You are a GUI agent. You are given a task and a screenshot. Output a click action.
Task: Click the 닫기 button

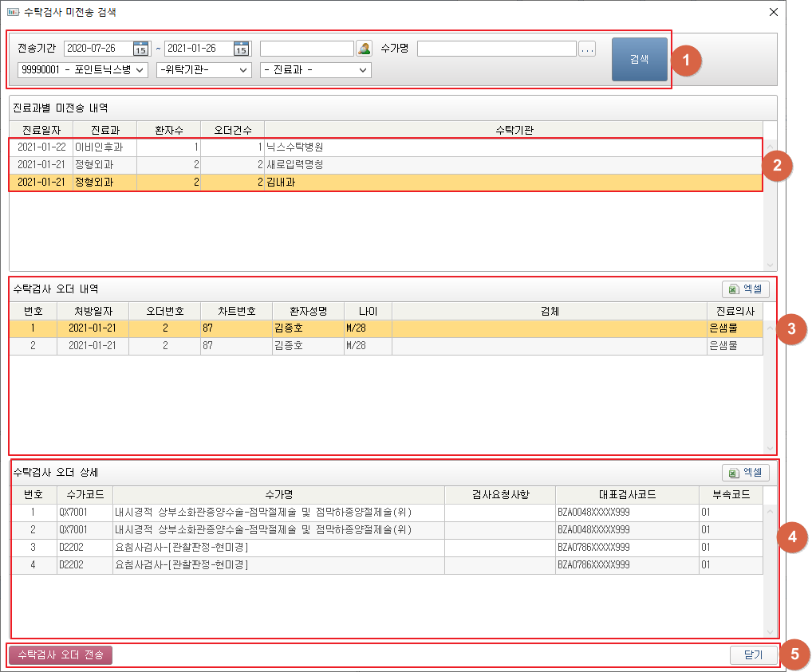pyautogui.click(x=753, y=654)
